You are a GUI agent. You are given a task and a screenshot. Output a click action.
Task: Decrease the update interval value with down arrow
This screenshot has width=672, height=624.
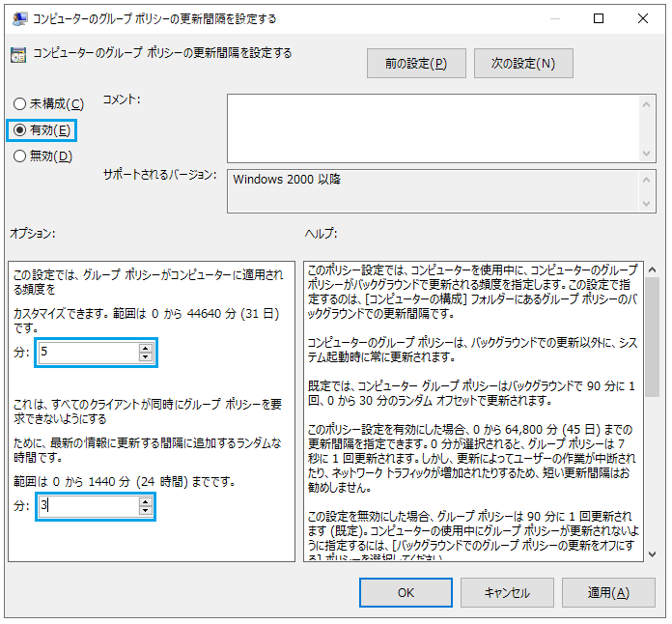(x=146, y=356)
